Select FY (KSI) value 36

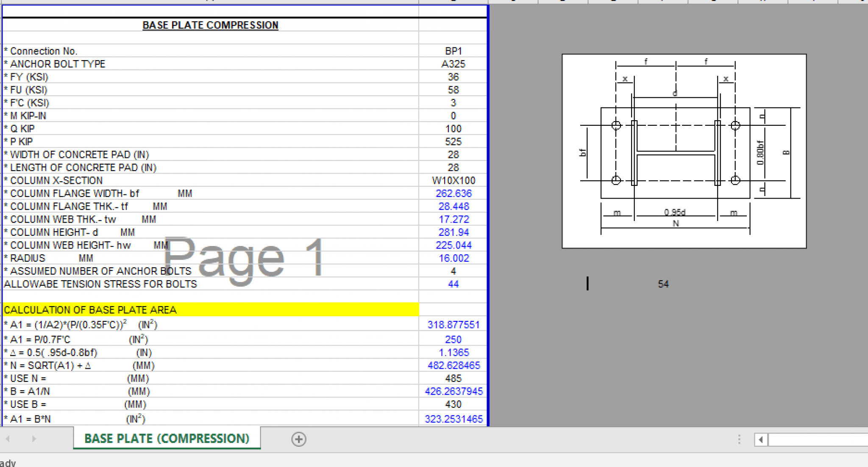(453, 77)
